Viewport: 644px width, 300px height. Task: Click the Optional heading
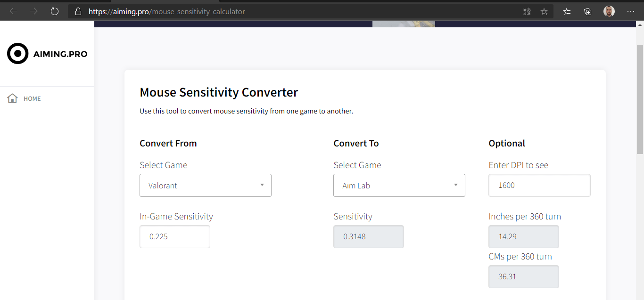507,143
